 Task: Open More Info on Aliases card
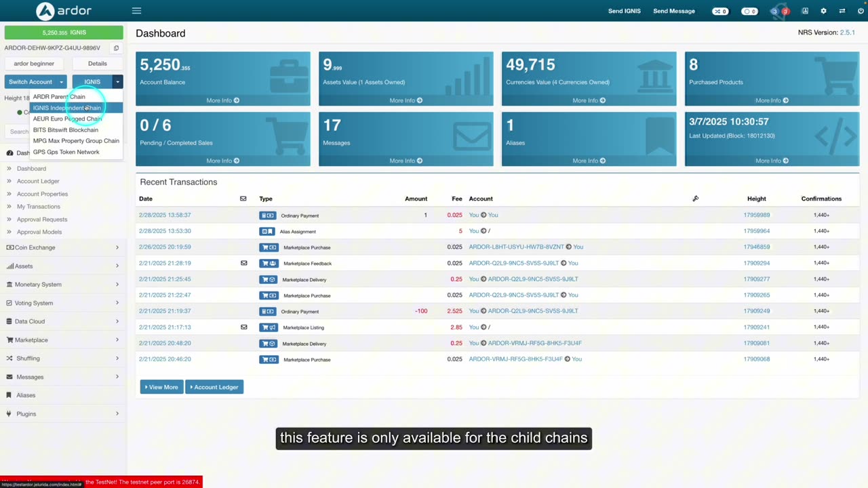pos(589,161)
